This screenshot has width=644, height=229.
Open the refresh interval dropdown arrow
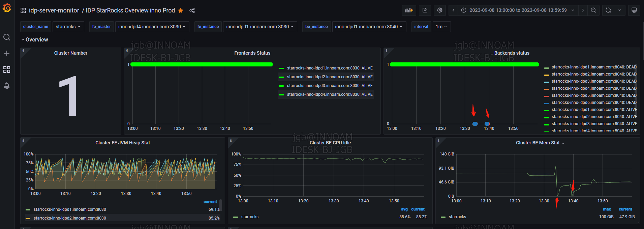pos(620,10)
